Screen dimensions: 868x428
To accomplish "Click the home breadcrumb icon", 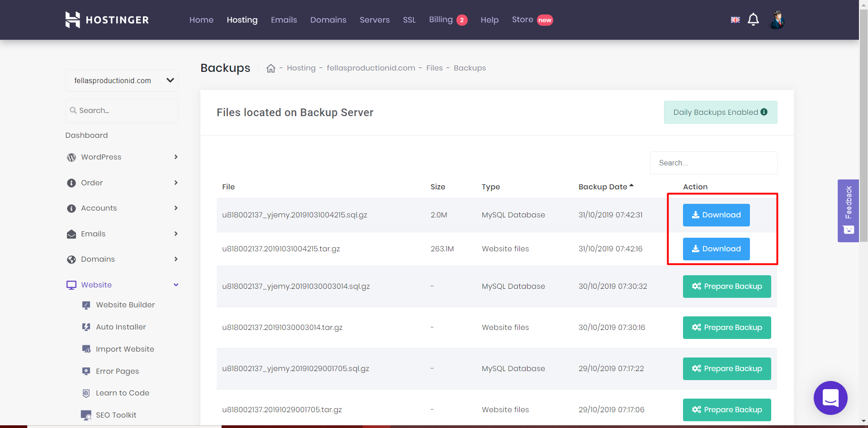I will pyautogui.click(x=271, y=68).
